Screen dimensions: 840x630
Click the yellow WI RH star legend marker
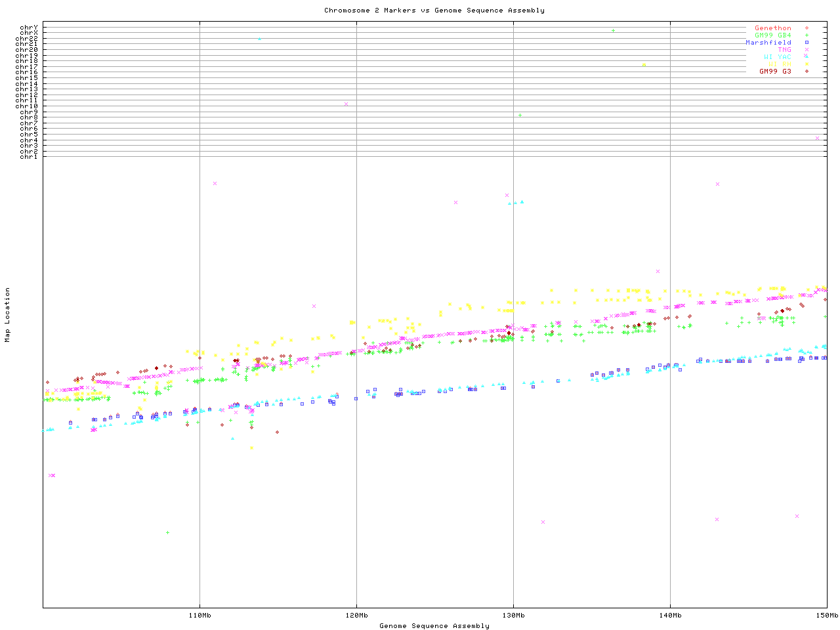[x=807, y=64]
